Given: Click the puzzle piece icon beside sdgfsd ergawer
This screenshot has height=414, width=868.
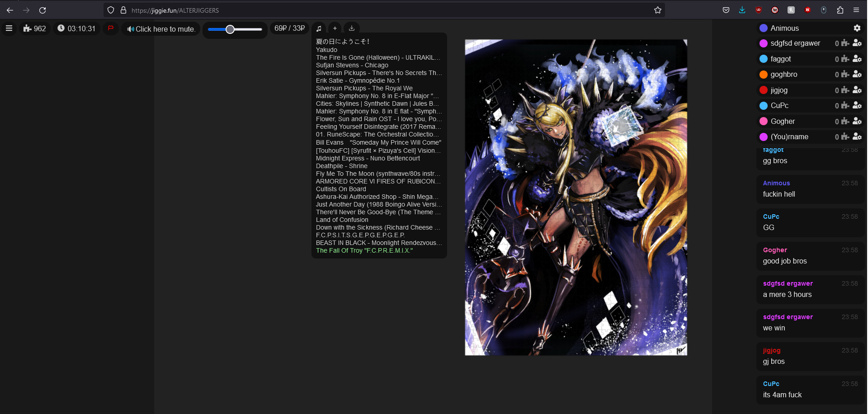Looking at the screenshot, I should pos(845,43).
